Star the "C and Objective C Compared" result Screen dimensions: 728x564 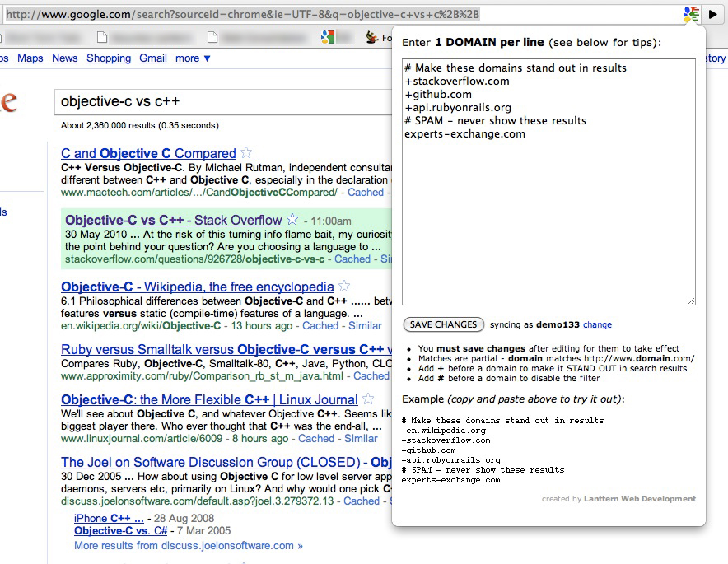[x=246, y=153]
